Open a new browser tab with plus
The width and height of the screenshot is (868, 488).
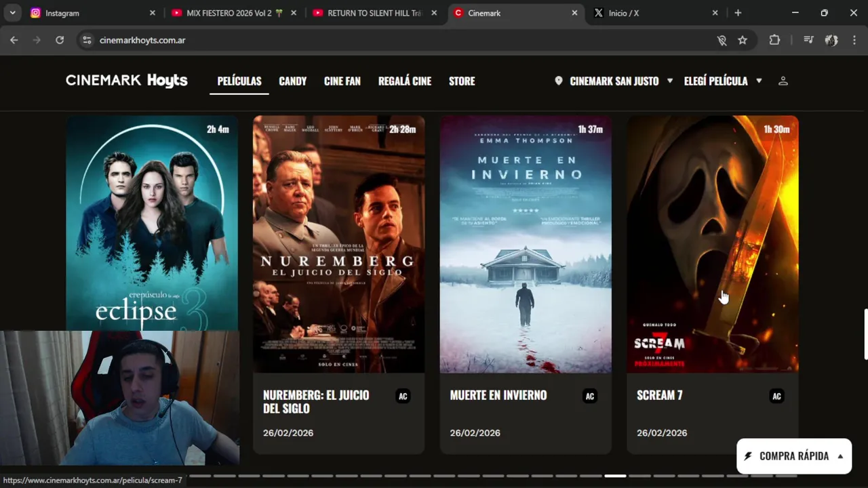click(738, 13)
